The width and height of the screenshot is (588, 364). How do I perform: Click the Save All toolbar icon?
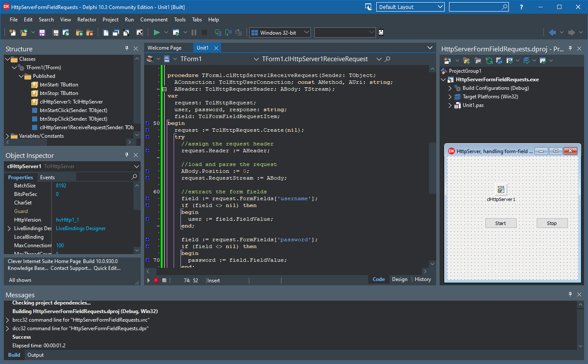tap(56, 33)
